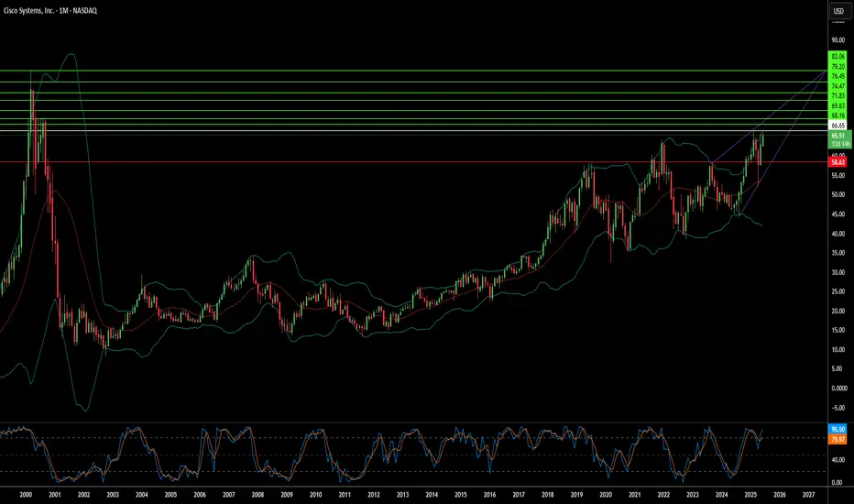Click the 79.20 green price label
The image size is (854, 504).
838,67
